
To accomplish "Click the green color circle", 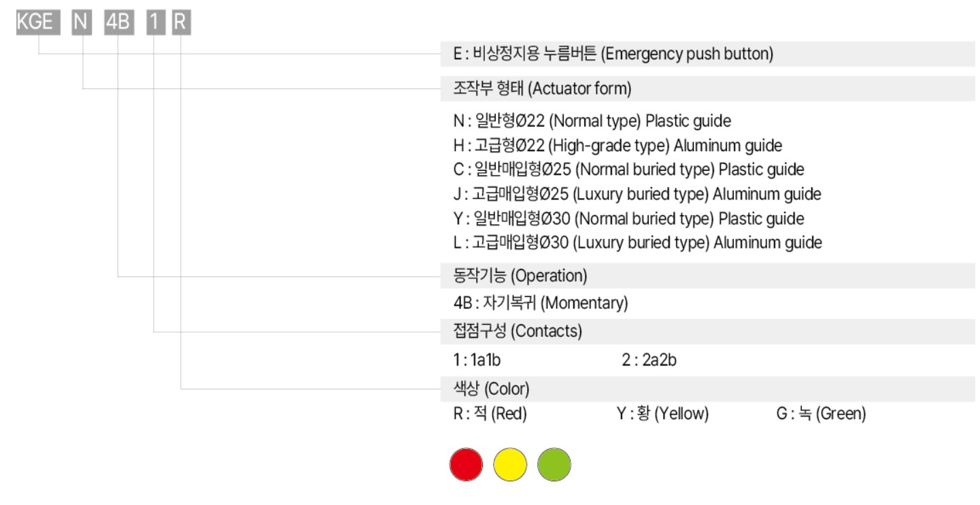I will click(x=554, y=466).
